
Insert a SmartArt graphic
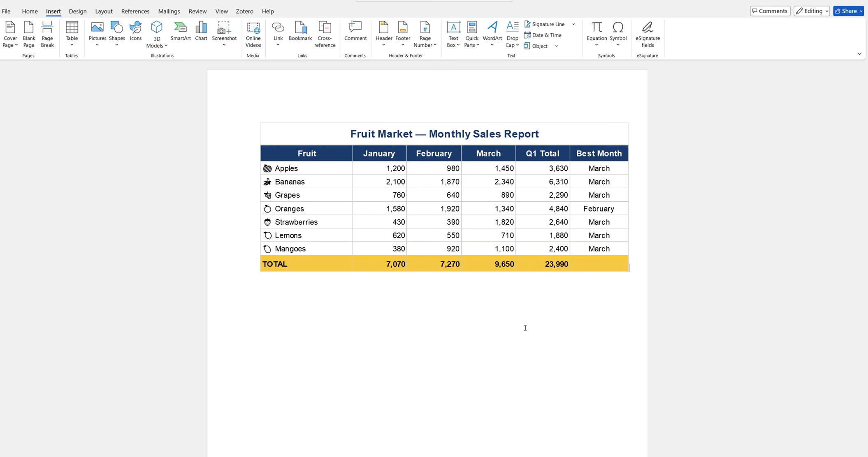coord(180,32)
